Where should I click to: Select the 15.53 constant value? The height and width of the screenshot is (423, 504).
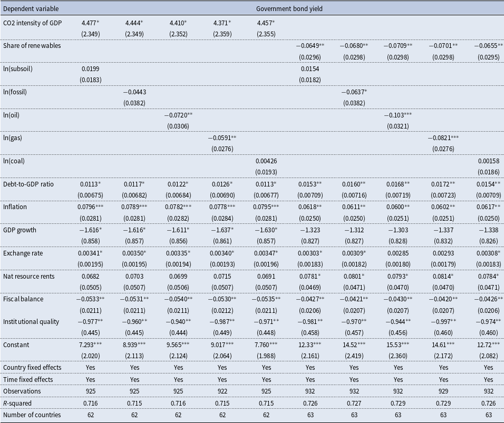(398, 345)
